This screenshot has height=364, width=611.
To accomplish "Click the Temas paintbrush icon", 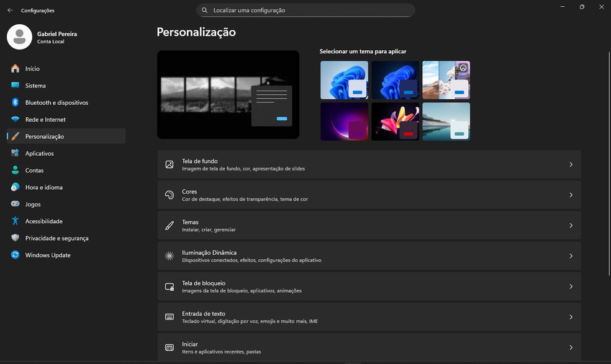I will point(169,225).
